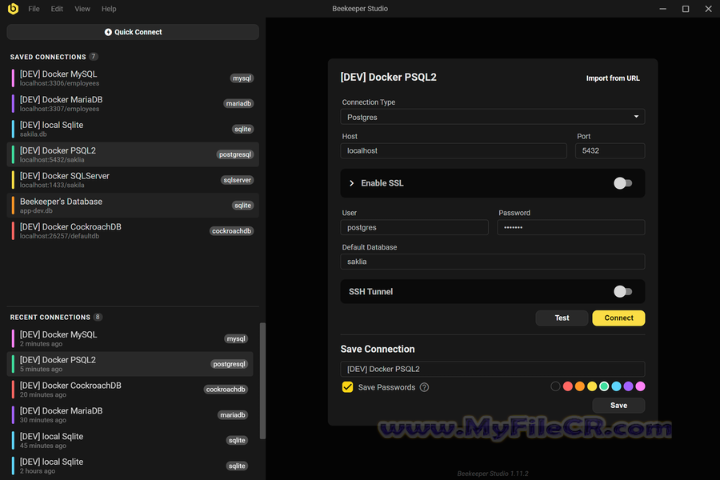This screenshot has width=720, height=480.
Task: Open recent local Sqlite from 45 minutes ago
Action: (130, 440)
